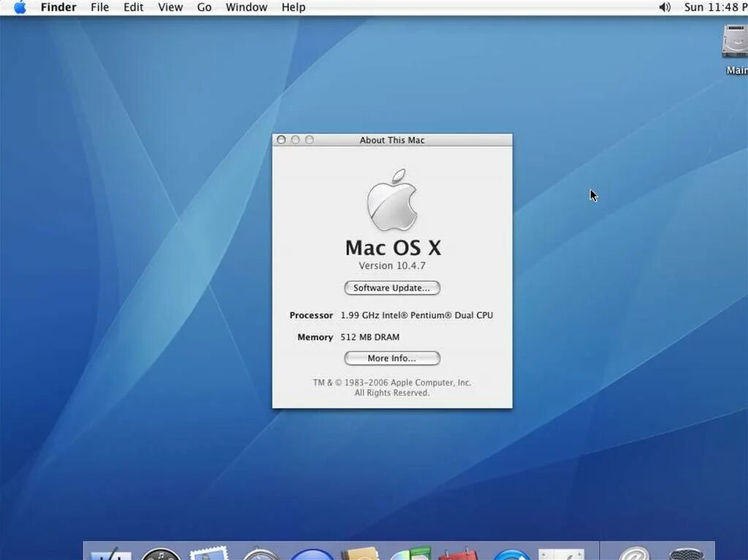This screenshot has height=560, width=748.
Task: Open the Window menu
Action: pos(246,7)
